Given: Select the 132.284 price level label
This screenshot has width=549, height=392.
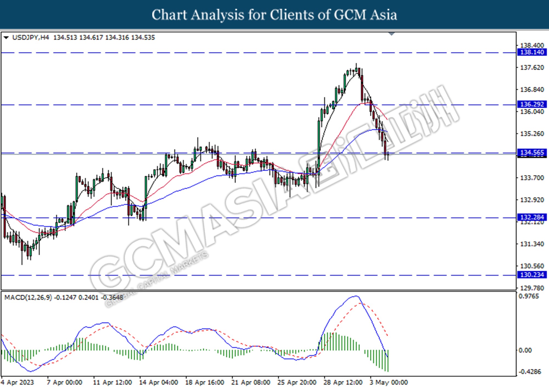Looking at the screenshot, I should [532, 217].
